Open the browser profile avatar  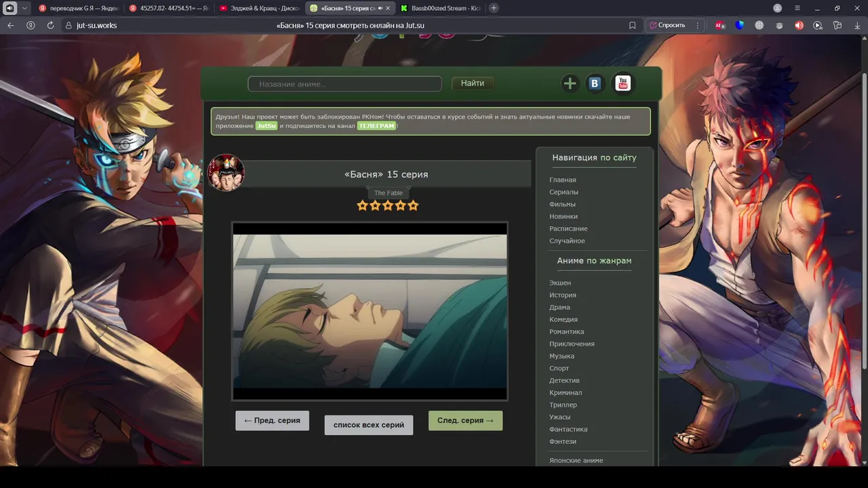pyautogui.click(x=777, y=8)
